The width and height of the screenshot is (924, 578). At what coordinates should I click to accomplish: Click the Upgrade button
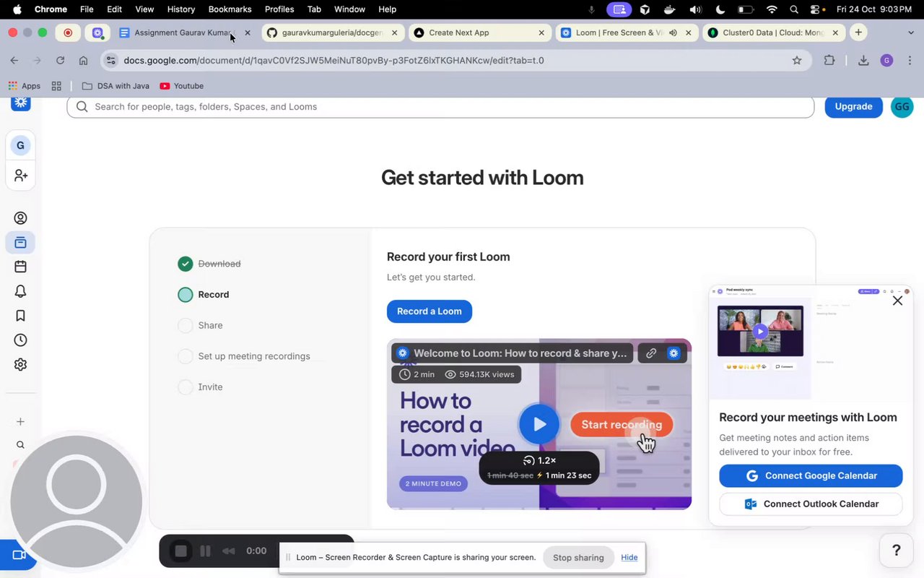click(853, 106)
